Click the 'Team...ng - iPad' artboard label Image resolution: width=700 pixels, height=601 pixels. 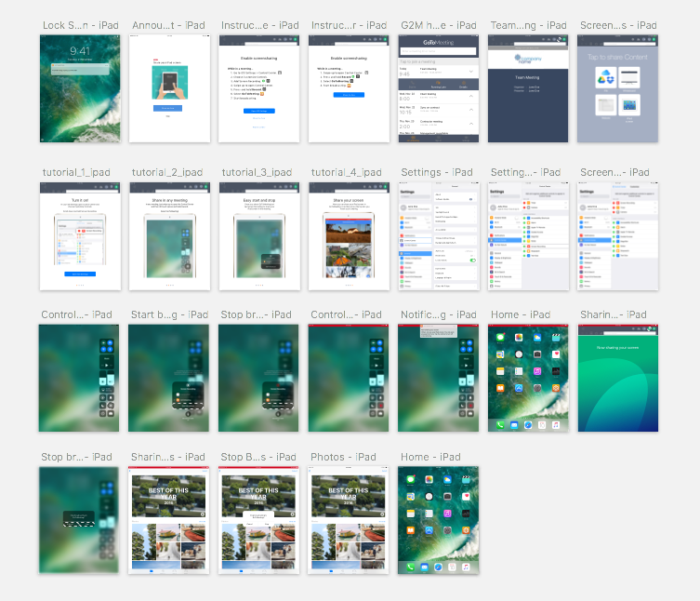529,25
